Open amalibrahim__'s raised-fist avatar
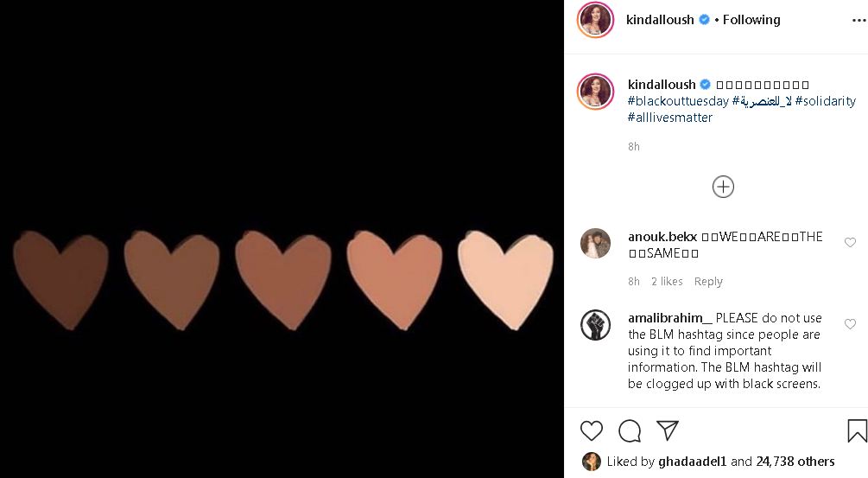The width and height of the screenshot is (868, 478). [596, 325]
